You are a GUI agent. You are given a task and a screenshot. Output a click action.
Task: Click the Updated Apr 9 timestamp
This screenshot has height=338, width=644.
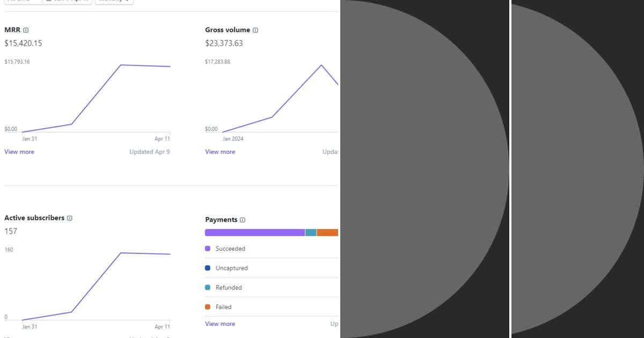149,152
